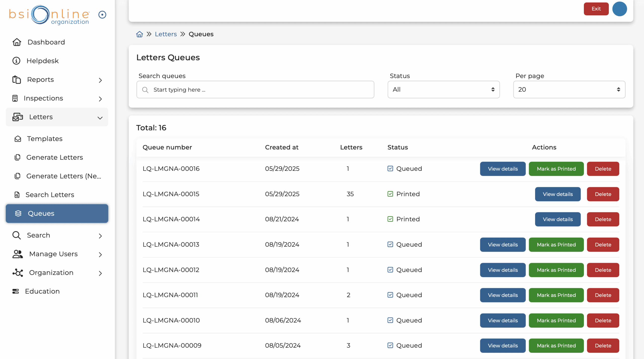Click the Inspections building icon
The height and width of the screenshot is (359, 644).
[x=15, y=98]
